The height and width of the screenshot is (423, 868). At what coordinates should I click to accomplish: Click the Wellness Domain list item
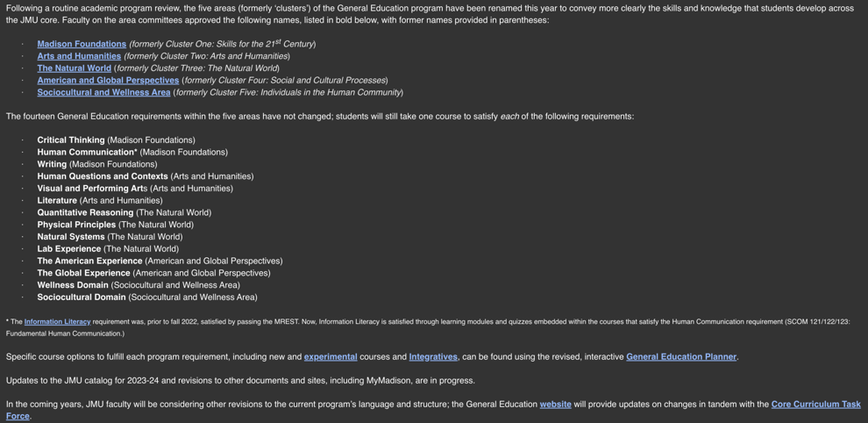coord(73,285)
